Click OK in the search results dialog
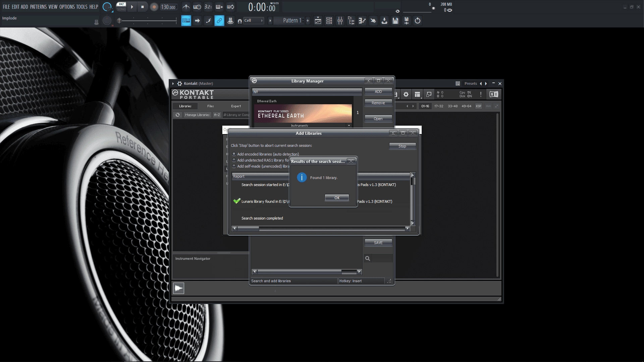This screenshot has height=362, width=644. click(x=337, y=198)
